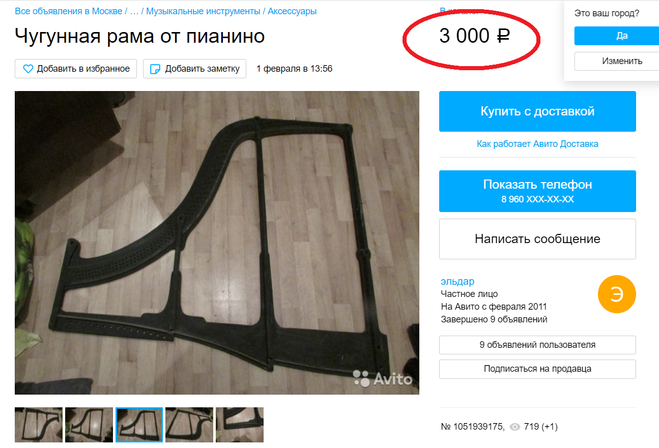Change city using the Изменить button
The image size is (659, 448).
617,61
